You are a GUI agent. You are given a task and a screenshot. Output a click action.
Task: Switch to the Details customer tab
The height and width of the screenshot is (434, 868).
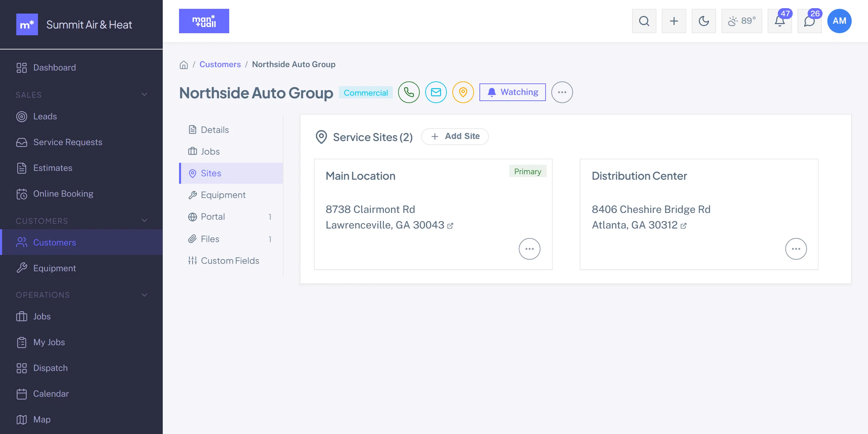(x=231, y=130)
